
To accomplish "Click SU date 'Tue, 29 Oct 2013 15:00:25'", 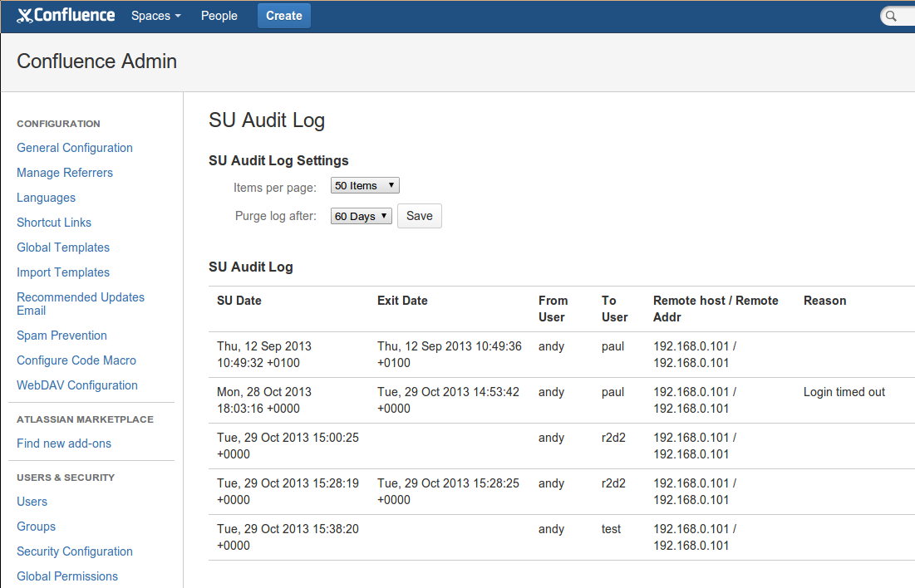I will point(288,446).
